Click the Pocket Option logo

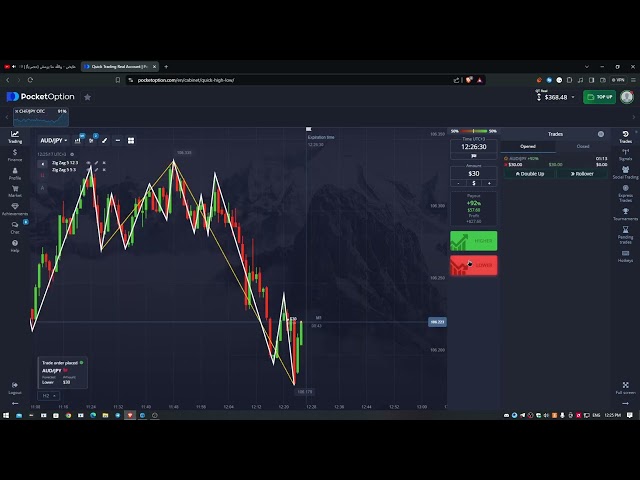pos(40,97)
